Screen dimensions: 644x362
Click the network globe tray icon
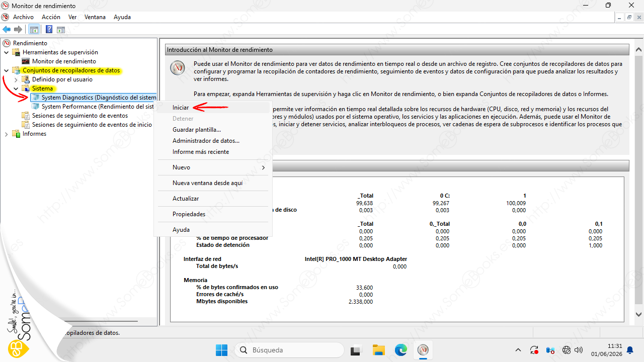pyautogui.click(x=567, y=350)
